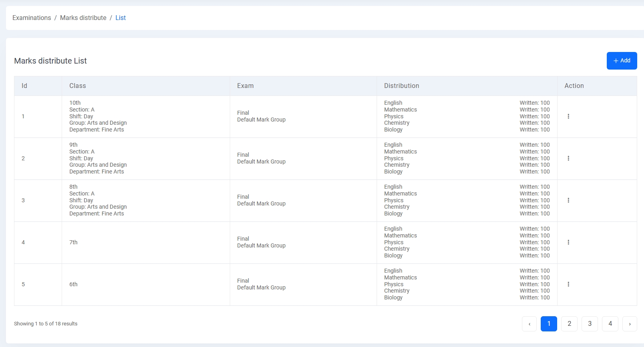The image size is (644, 347).
Task: Click the Distribution column header
Action: tap(401, 86)
